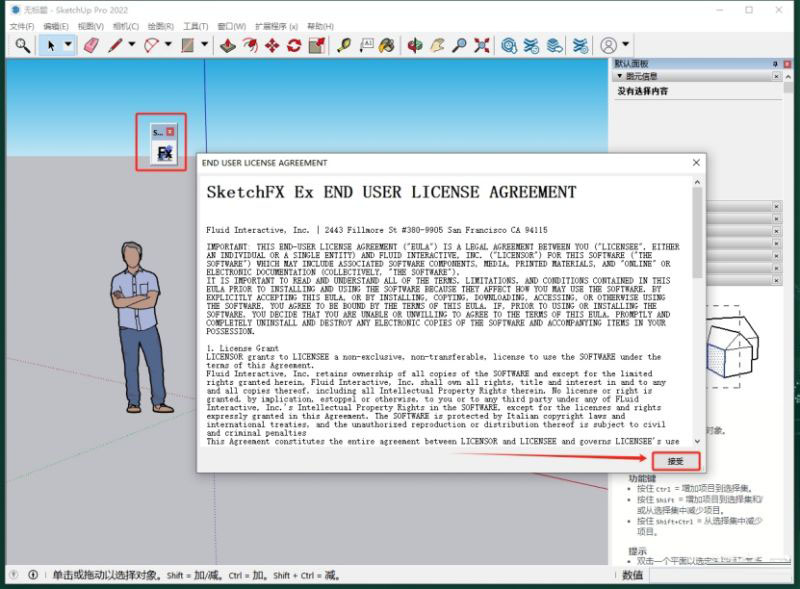
Task: Collapse the 图元信息 panel section
Action: 619,76
